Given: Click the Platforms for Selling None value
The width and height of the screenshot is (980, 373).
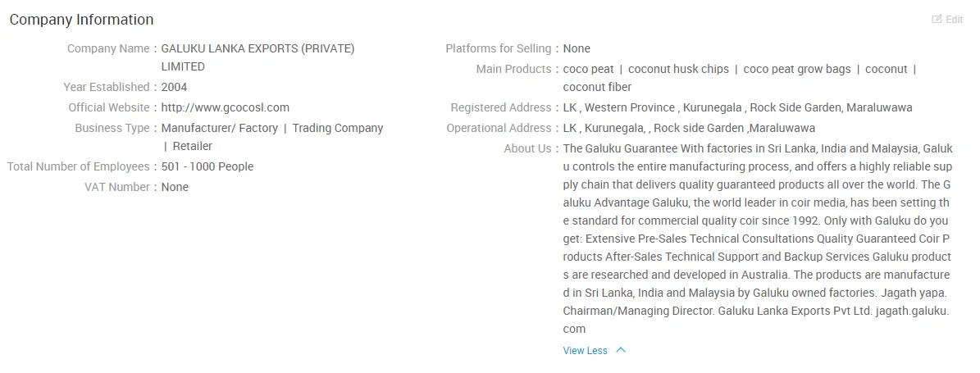Looking at the screenshot, I should click(577, 48).
